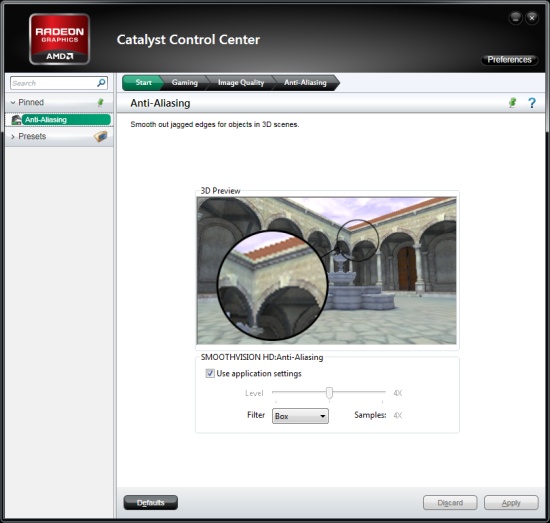
Task: Select Anti-Aliasing in the pinned list
Action: coord(66,120)
